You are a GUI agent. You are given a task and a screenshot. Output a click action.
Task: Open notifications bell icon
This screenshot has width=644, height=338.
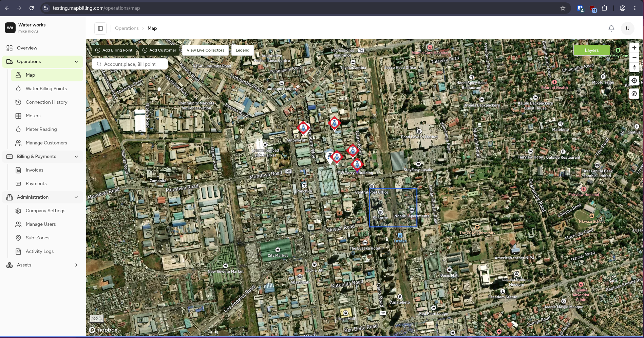pyautogui.click(x=611, y=28)
